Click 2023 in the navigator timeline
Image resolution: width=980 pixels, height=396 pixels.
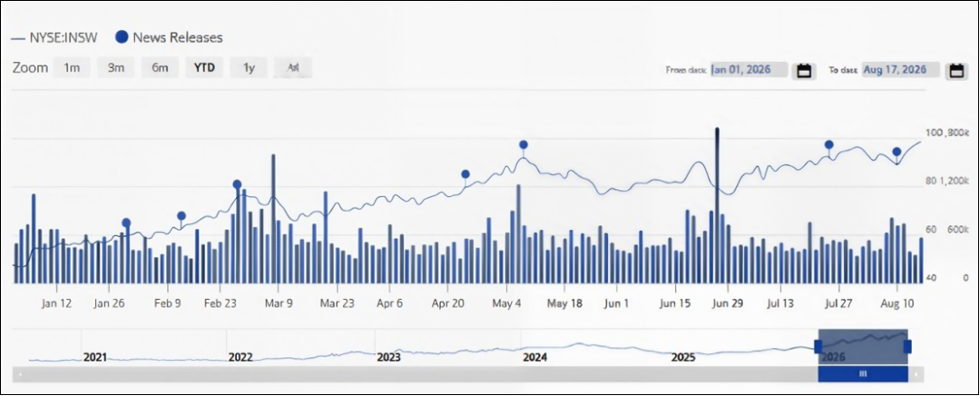(388, 358)
